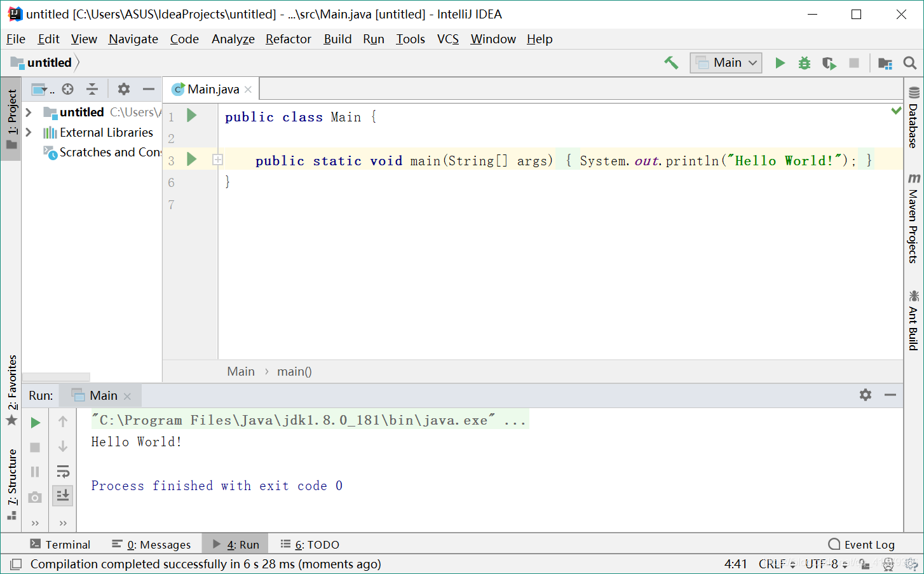Open Project panel gear settings
The image size is (924, 574).
point(124,89)
